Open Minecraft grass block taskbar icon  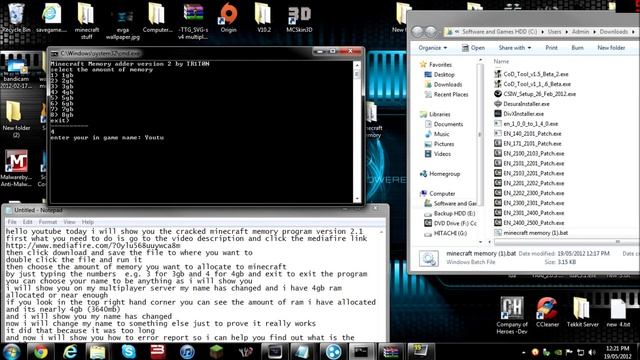(x=216, y=352)
